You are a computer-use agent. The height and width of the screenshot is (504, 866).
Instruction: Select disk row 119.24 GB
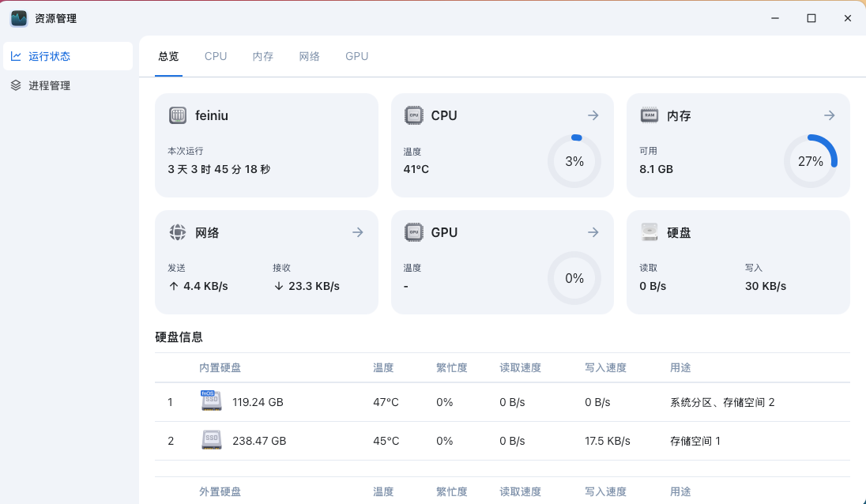click(502, 402)
